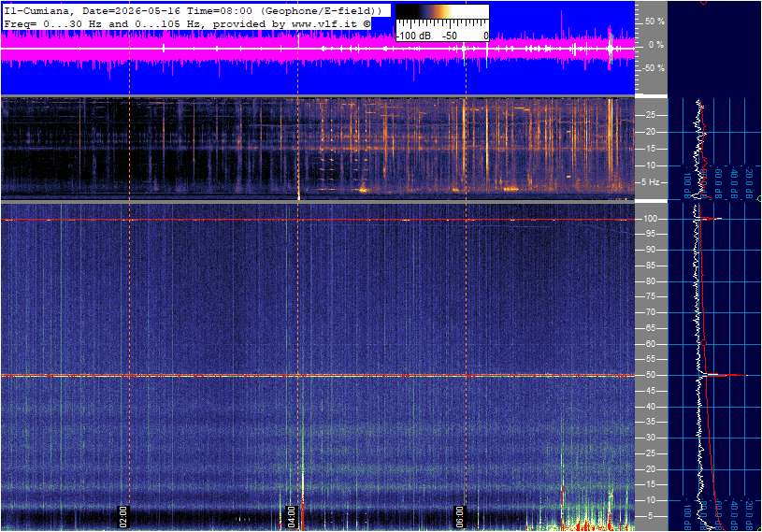Click '100 dB' in the E-field spectrum graph

(x=687, y=516)
